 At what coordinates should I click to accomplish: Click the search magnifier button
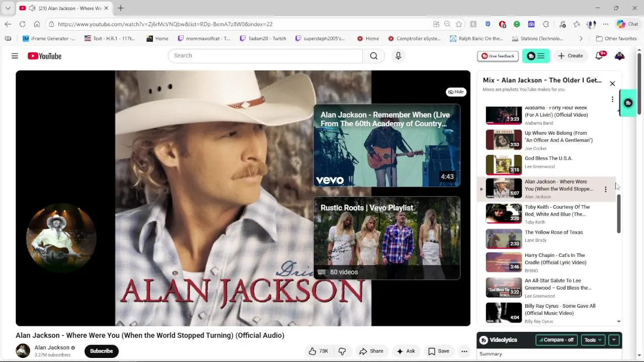(x=374, y=56)
